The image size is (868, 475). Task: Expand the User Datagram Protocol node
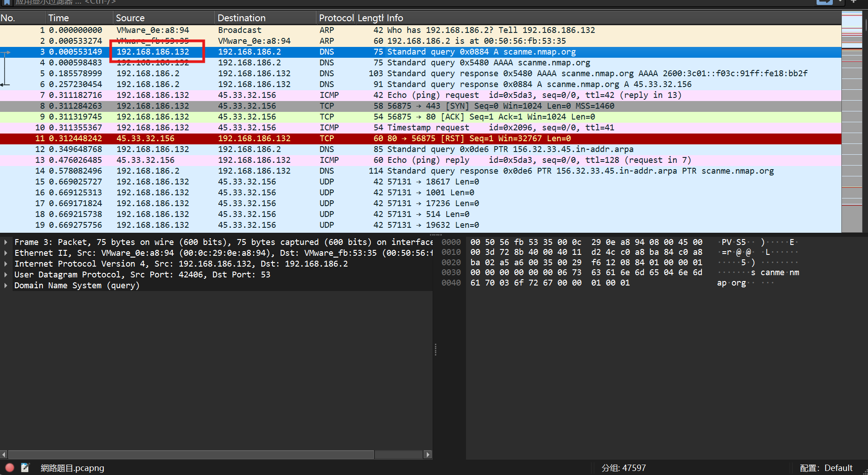5,275
